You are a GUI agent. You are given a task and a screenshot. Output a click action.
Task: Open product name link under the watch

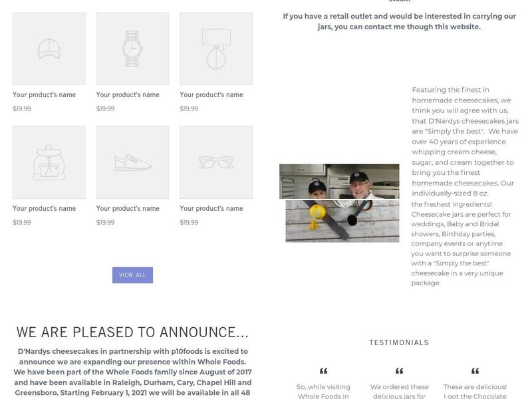pyautogui.click(x=128, y=94)
